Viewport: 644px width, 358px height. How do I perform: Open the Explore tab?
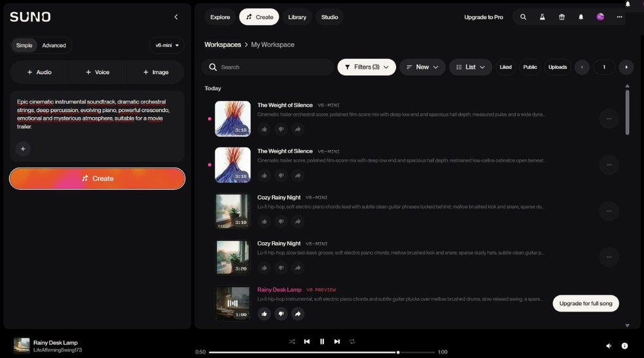(x=220, y=17)
